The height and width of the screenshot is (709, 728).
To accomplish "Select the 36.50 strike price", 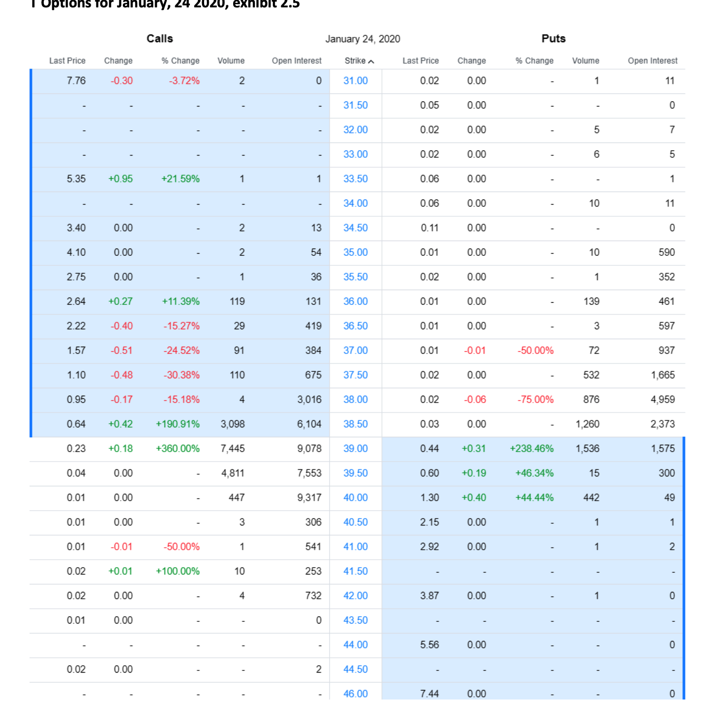I will click(x=356, y=326).
